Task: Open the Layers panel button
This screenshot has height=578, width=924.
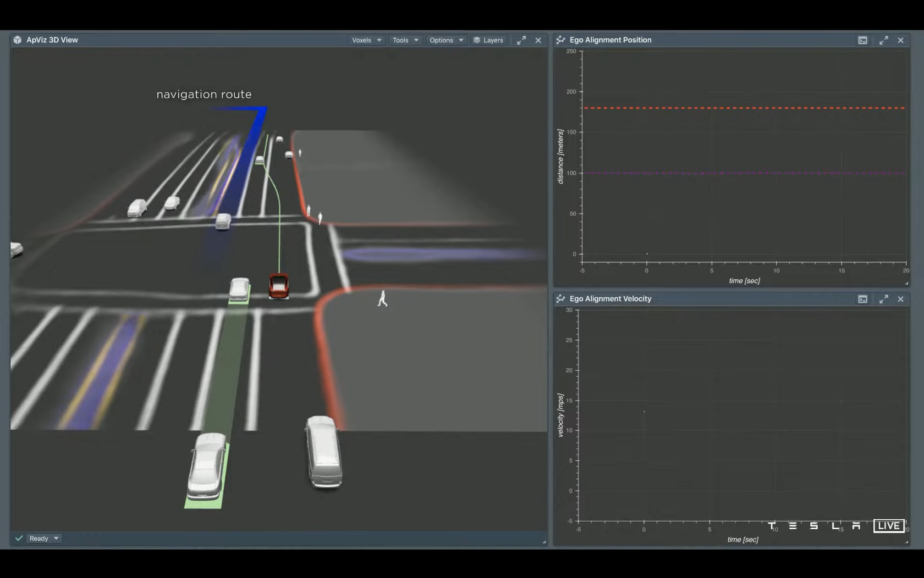Action: coord(488,40)
